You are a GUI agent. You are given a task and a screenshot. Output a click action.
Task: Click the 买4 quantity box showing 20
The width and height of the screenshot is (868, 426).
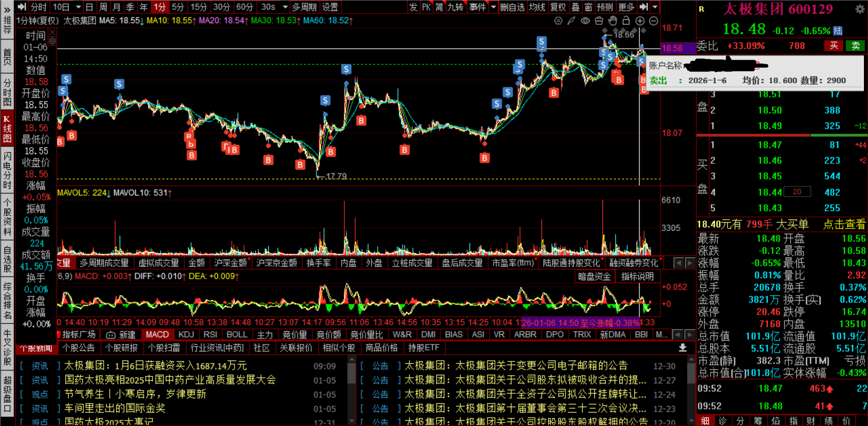click(x=797, y=192)
